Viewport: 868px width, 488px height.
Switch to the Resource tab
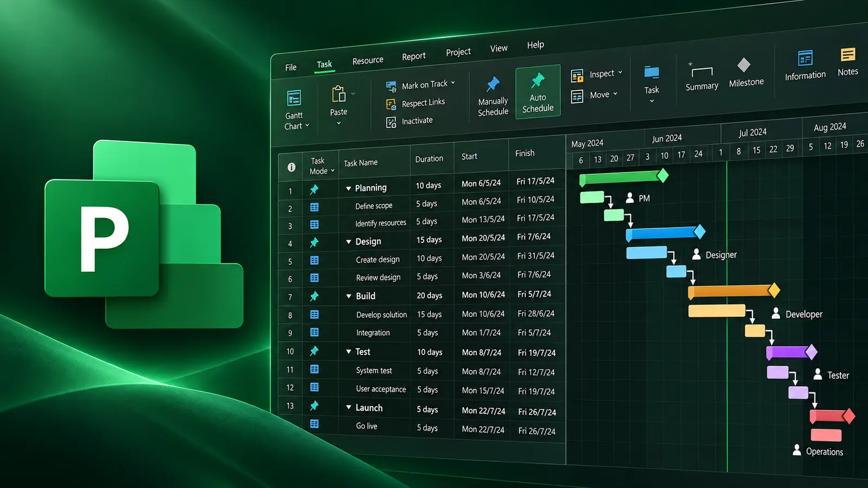368,61
